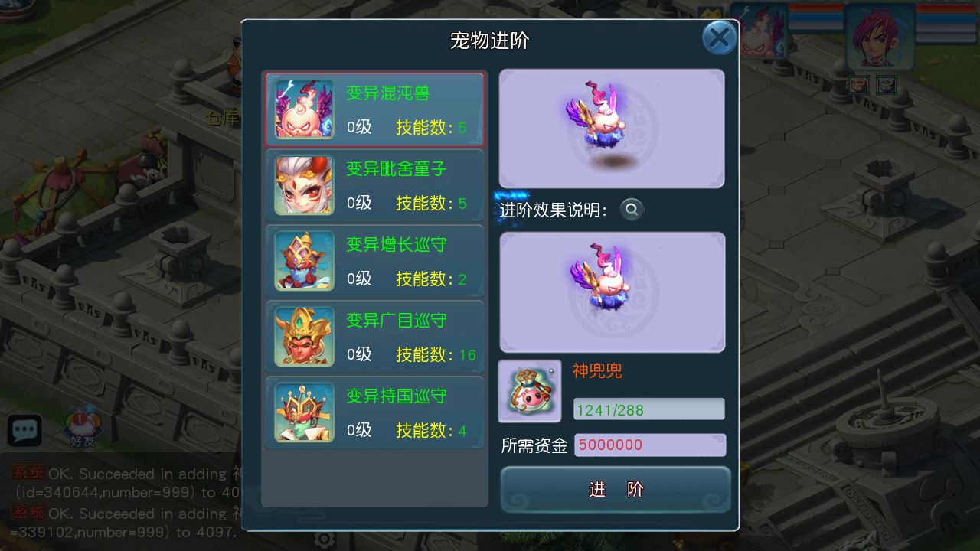This screenshot has width=980, height=551.
Task: Click the 神兜兜 1241/288 progress bar
Action: click(649, 409)
